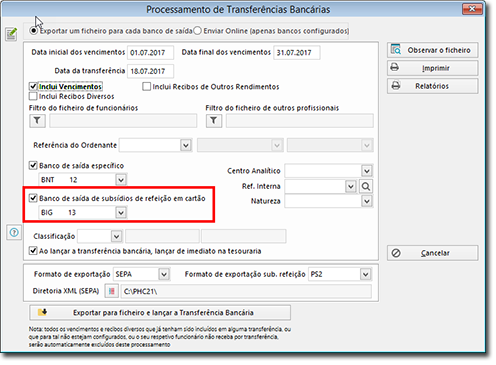
Task: Toggle the lançar de imediato na tesouraria checkbox
Action: pyautogui.click(x=33, y=251)
